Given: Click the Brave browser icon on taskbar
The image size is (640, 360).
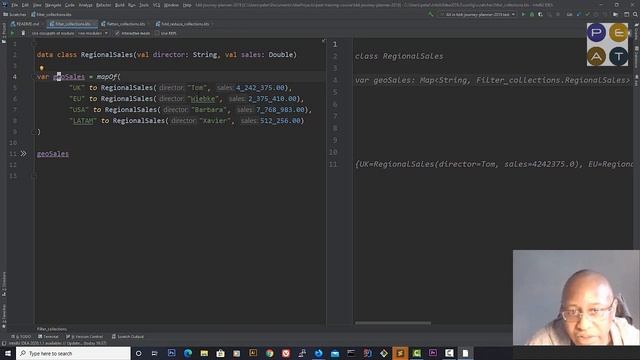Looking at the screenshot, I should click(x=286, y=353).
